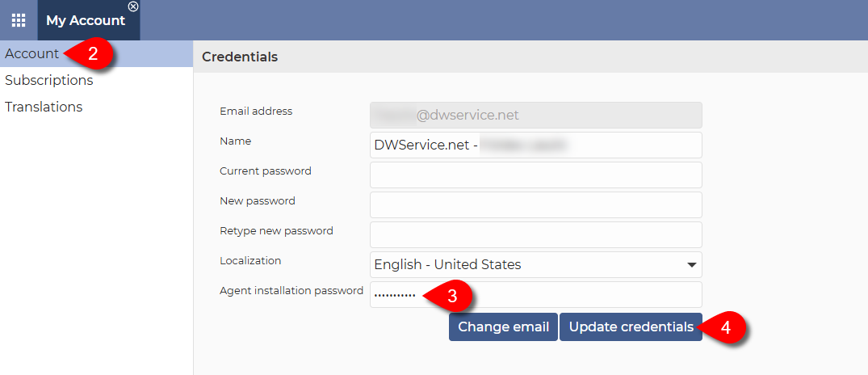
Task: Click the greyed-out Email address field
Action: pyautogui.click(x=535, y=115)
